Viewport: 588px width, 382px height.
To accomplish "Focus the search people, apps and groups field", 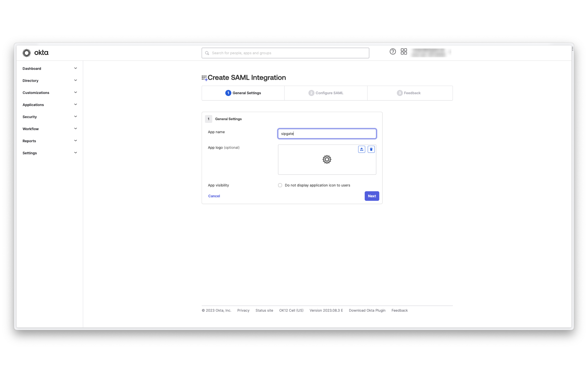I will point(285,53).
